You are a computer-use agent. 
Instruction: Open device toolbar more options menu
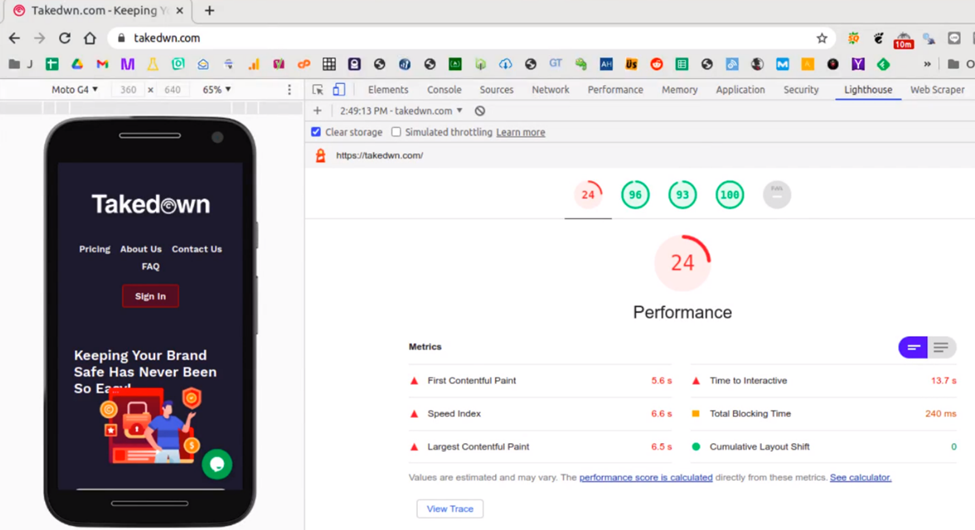click(290, 90)
